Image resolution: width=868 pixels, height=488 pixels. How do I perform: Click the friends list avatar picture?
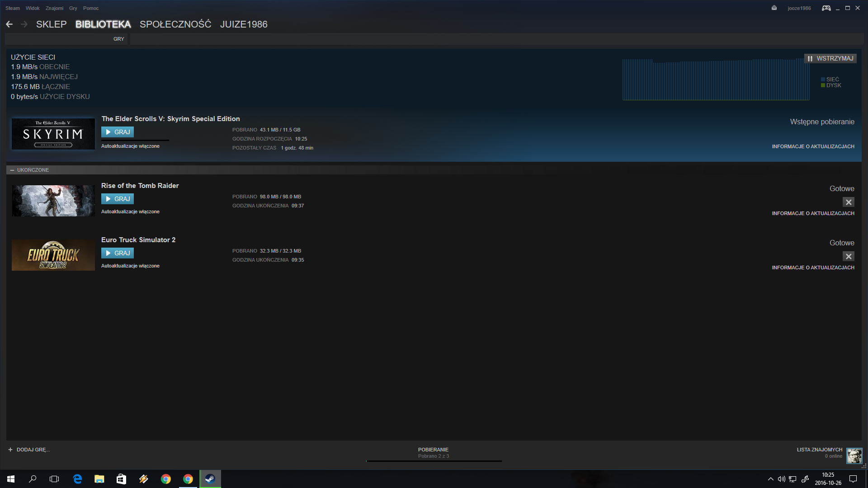click(x=854, y=455)
